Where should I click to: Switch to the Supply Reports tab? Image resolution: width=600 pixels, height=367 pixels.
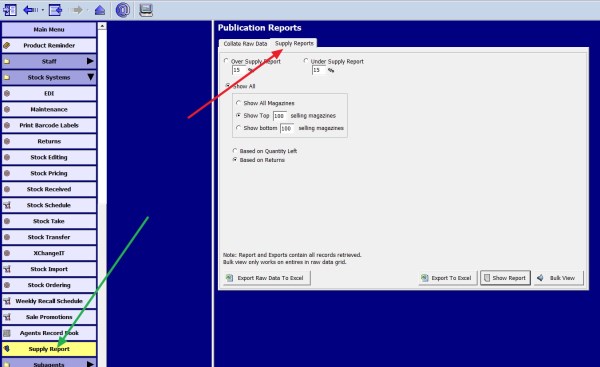pyautogui.click(x=294, y=43)
